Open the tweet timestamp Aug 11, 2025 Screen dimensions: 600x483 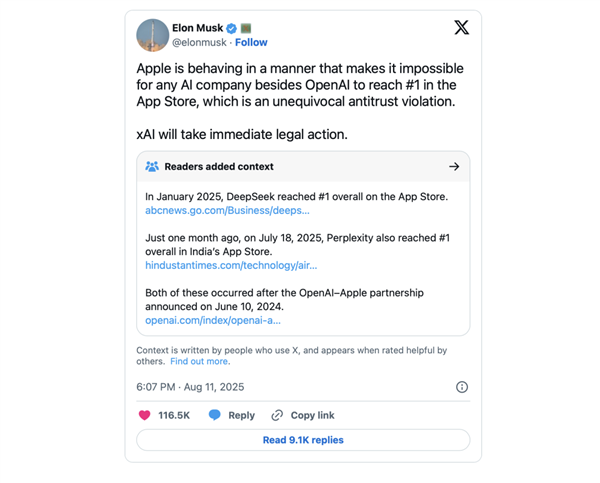190,387
